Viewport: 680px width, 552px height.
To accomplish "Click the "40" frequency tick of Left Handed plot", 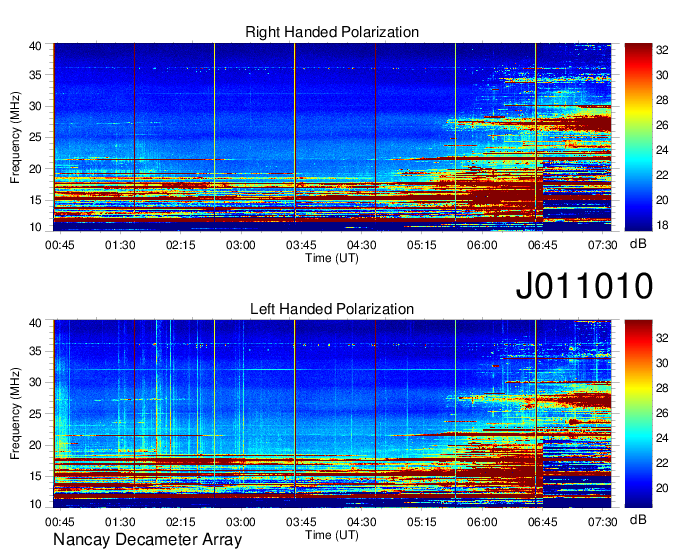I will click(x=35, y=323).
